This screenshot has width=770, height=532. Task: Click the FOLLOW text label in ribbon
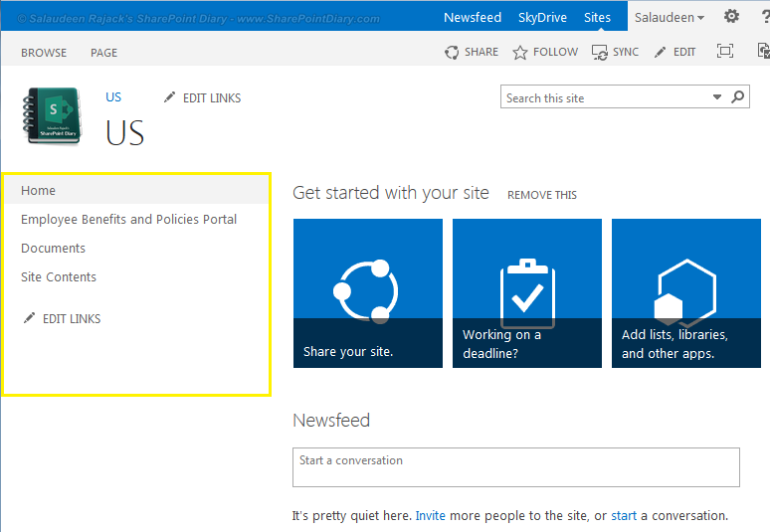pyautogui.click(x=555, y=52)
